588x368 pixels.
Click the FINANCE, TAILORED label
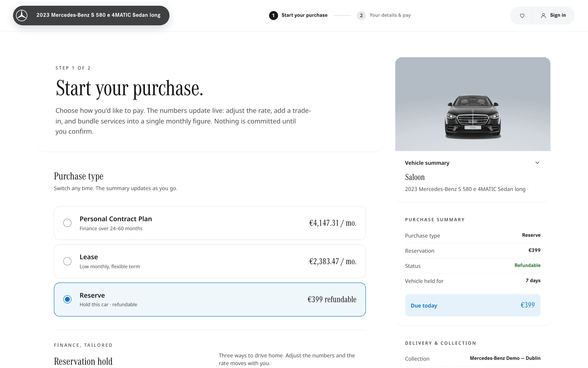pyautogui.click(x=83, y=345)
